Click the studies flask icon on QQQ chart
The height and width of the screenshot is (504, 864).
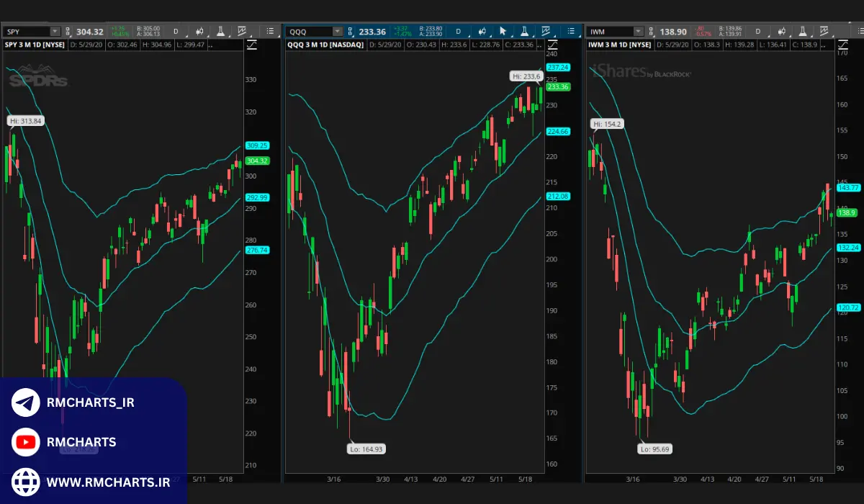click(525, 32)
